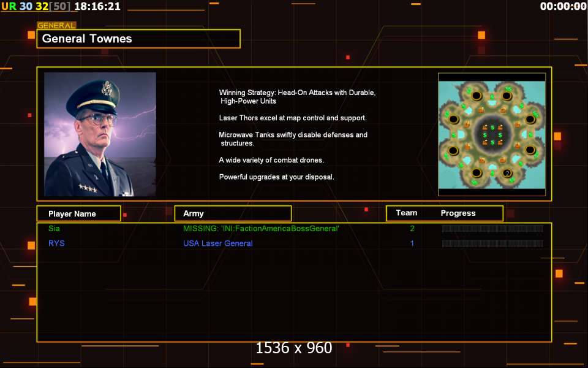The image size is (588, 368).
Task: Click the Microwave Tanks description line
Action: coord(293,139)
